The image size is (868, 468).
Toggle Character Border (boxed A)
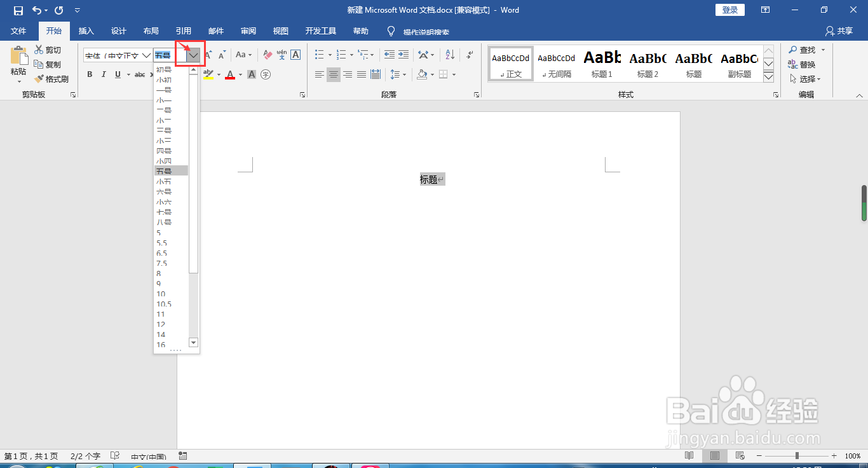(x=295, y=55)
